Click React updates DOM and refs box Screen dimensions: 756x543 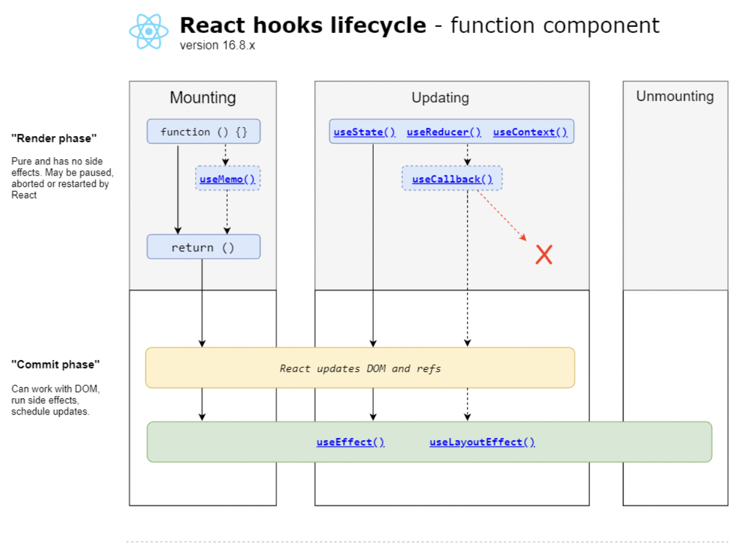(360, 368)
